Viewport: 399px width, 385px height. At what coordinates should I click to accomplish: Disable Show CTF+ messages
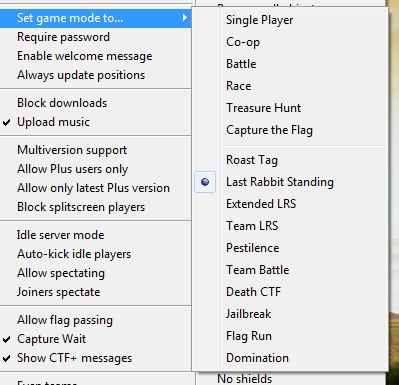pos(95,358)
